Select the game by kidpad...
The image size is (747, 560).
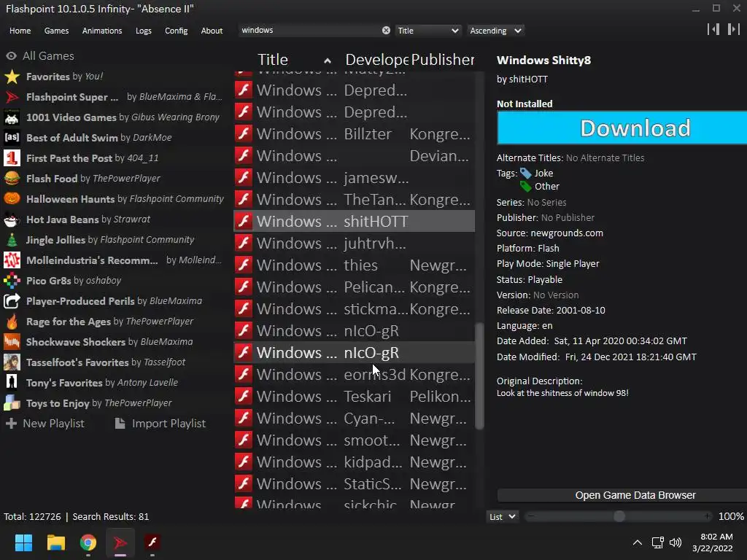[354, 462]
